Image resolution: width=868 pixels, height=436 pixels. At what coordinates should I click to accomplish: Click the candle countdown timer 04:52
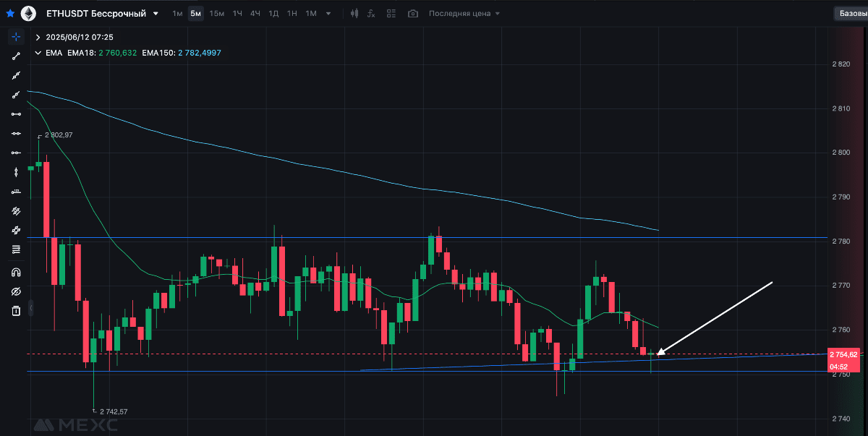pyautogui.click(x=838, y=366)
